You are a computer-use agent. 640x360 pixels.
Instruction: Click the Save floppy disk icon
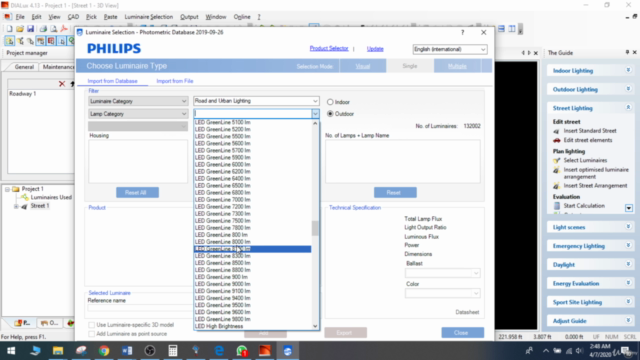pos(30,29)
